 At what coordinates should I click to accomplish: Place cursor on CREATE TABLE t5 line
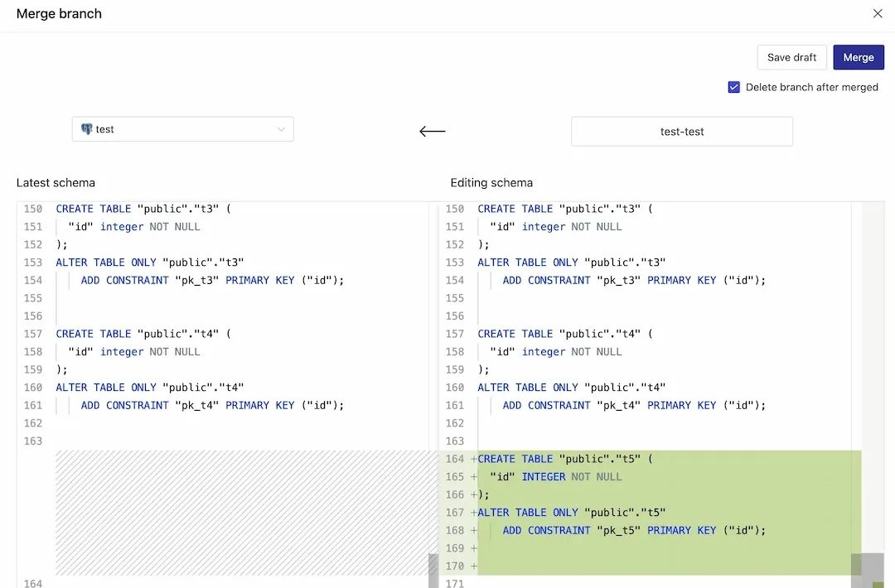pos(564,459)
